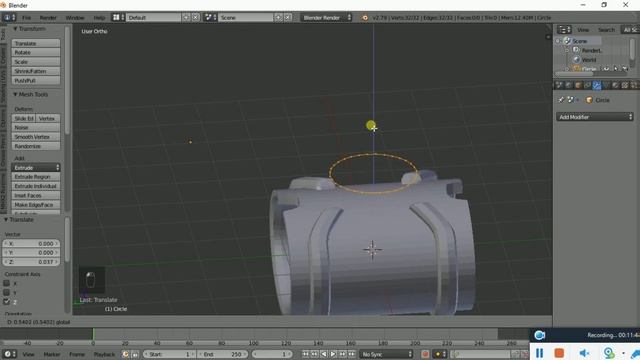This screenshot has height=360, width=640.
Task: Open the Info editor type selector
Action: click(9, 18)
